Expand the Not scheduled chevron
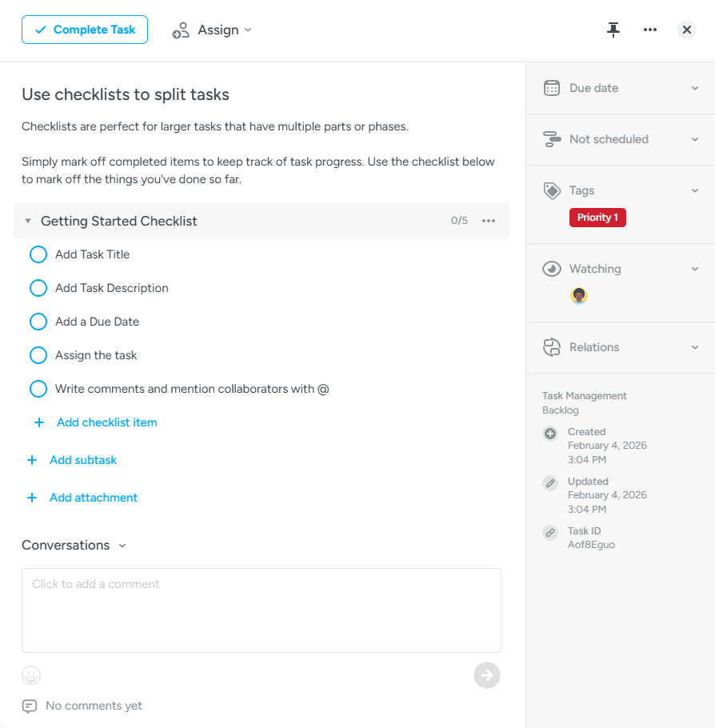The height and width of the screenshot is (728, 715). (694, 139)
